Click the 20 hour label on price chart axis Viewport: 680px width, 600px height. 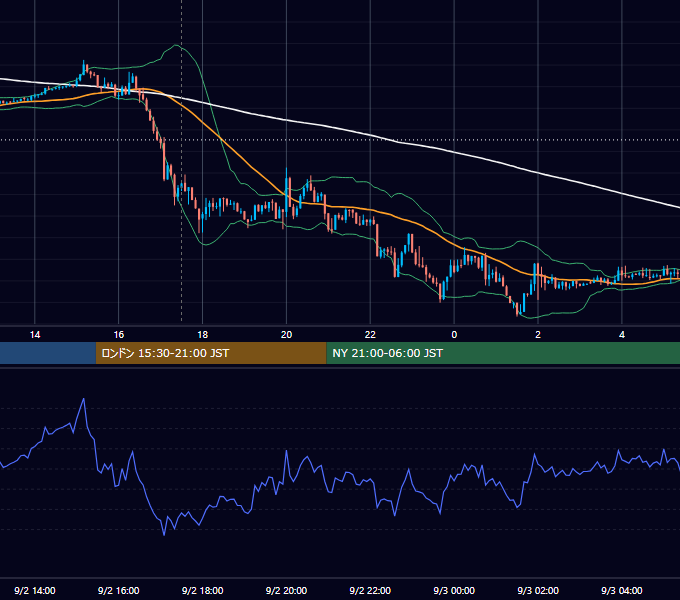286,335
